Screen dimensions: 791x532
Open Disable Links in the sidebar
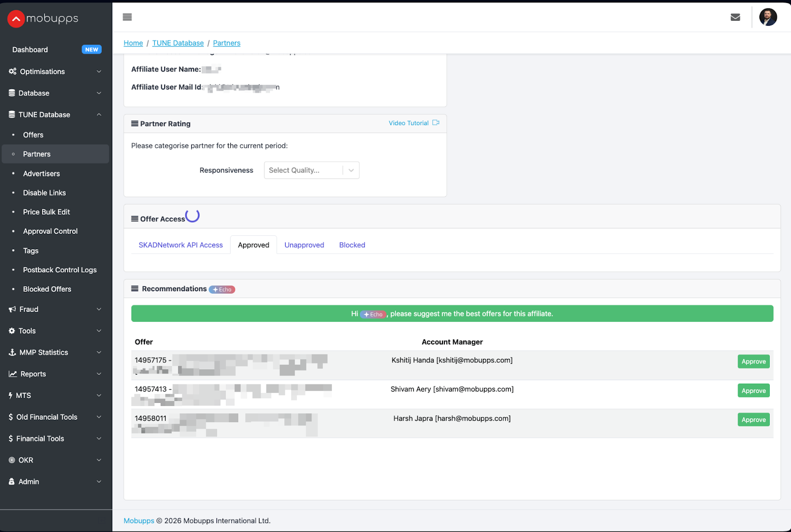(44, 193)
